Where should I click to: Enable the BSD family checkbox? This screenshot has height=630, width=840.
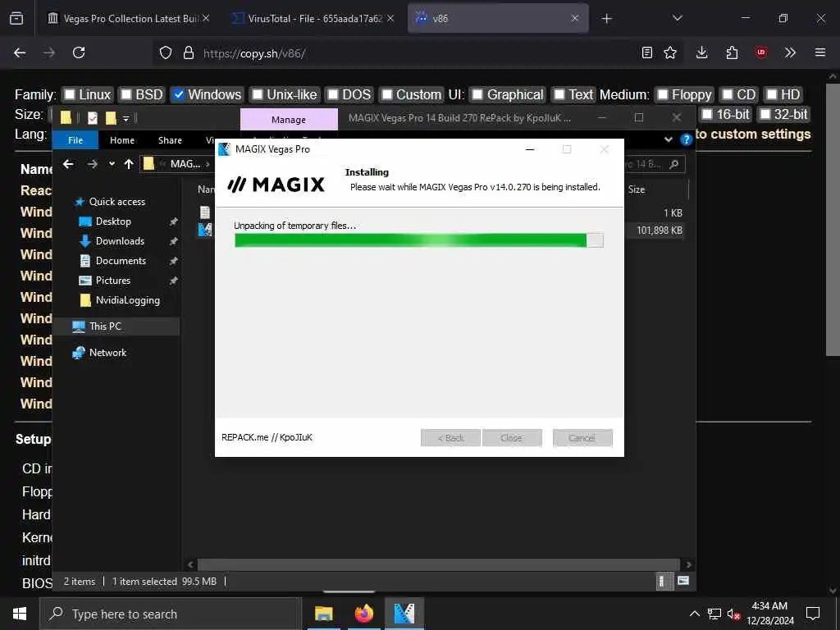point(126,95)
